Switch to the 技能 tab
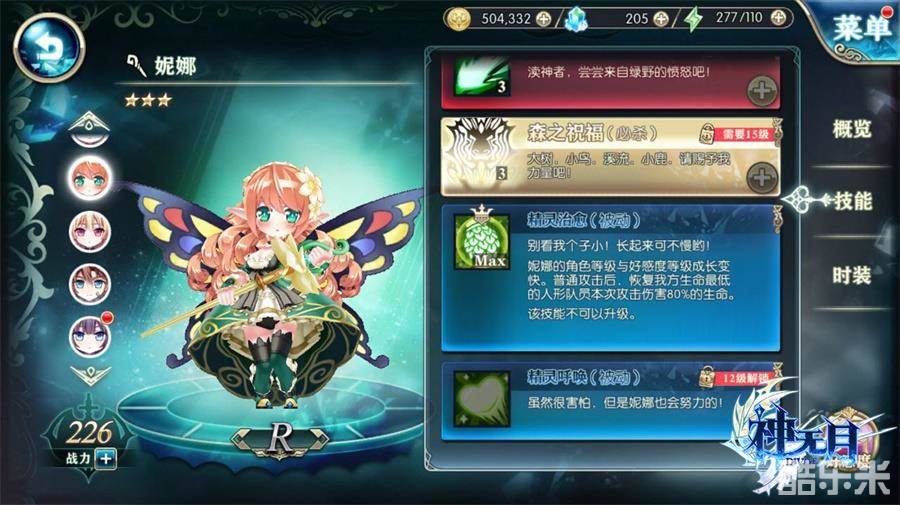 853,201
